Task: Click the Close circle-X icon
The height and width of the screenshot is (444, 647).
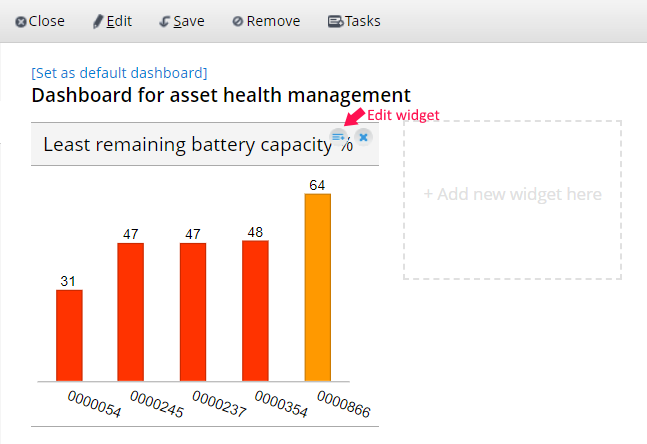Action: click(x=21, y=21)
